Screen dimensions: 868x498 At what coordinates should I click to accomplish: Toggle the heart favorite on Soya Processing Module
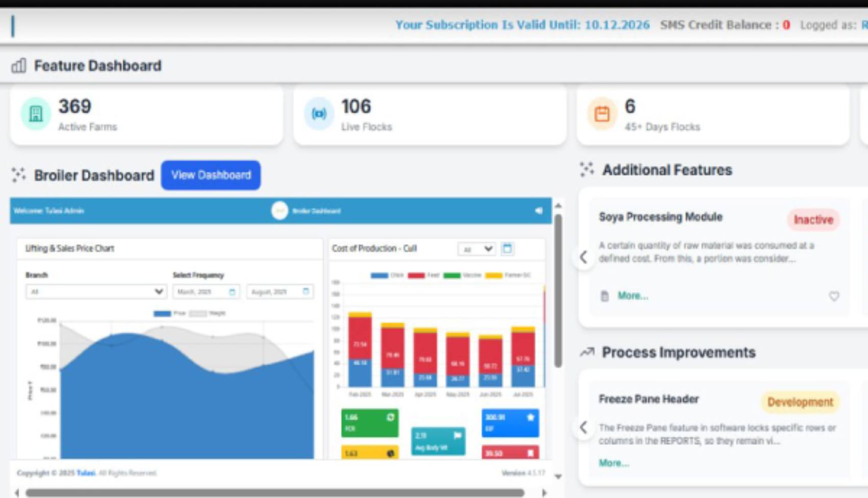coord(834,296)
